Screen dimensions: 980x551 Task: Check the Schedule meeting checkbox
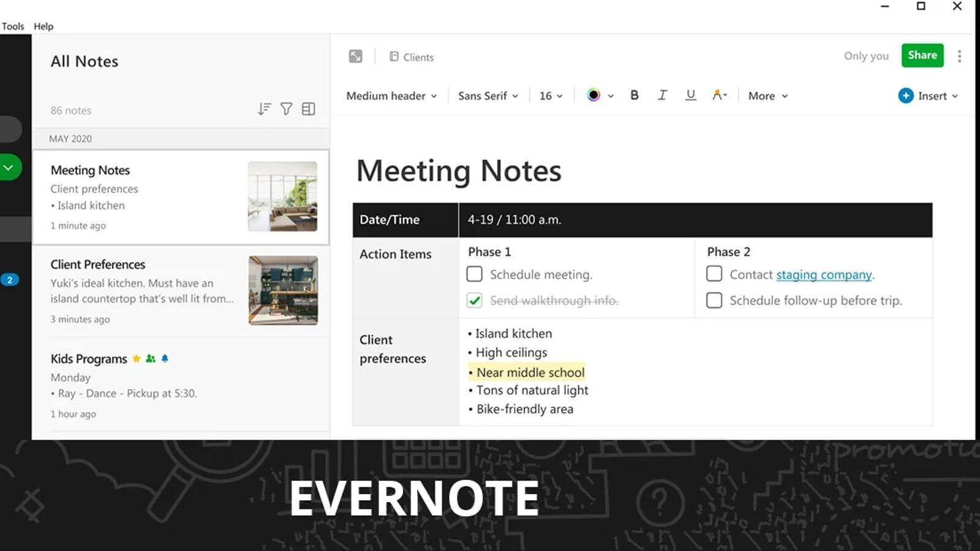tap(475, 274)
